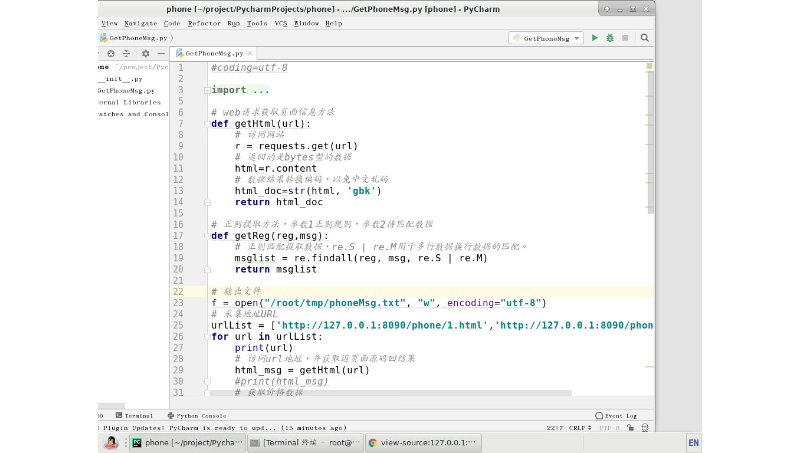The height and width of the screenshot is (453, 800).
Task: Change the CRLF line separator setting
Action: pyautogui.click(x=580, y=428)
